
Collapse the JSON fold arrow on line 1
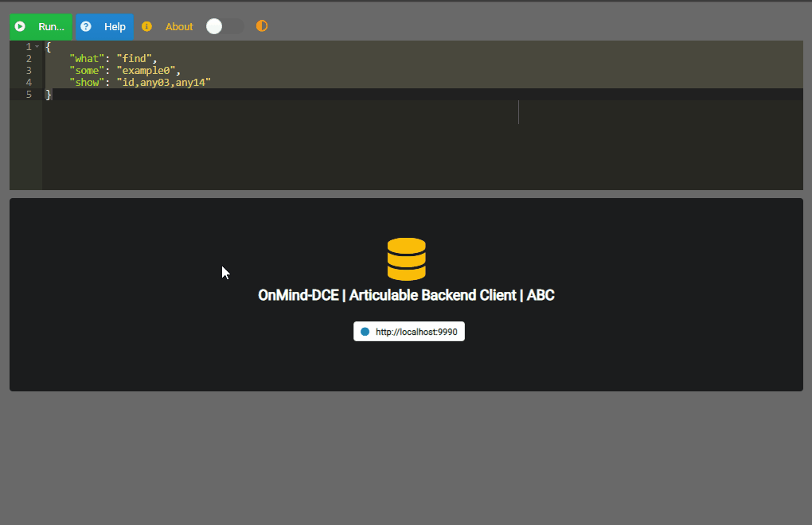pos(37,47)
